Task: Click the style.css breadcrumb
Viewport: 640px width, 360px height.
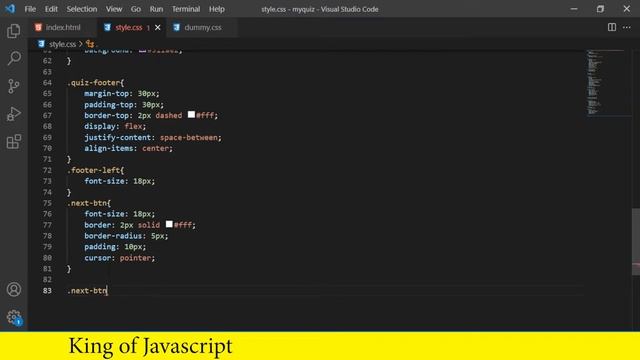Action: pyautogui.click(x=62, y=44)
